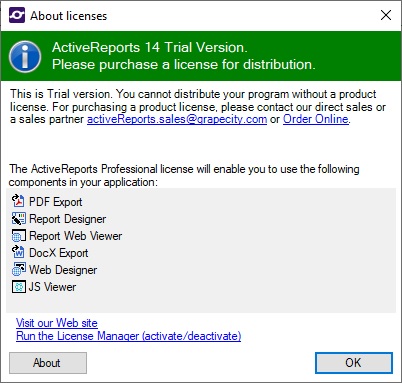Click the Report Web Viewer icon
The image size is (402, 383).
18,236
